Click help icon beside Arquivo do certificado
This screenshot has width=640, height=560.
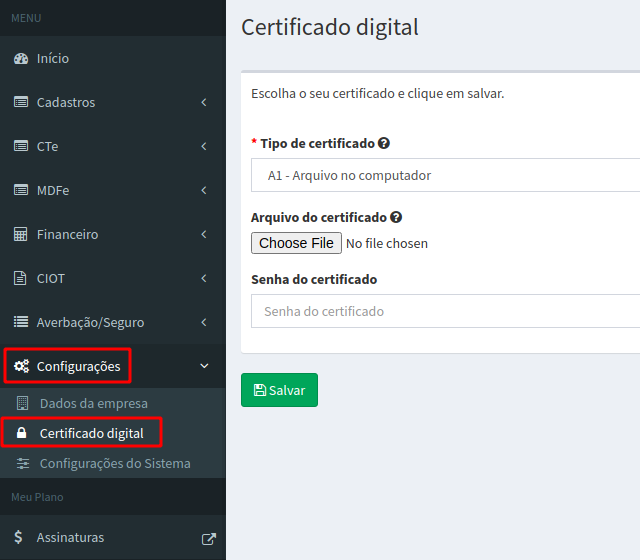[396, 217]
